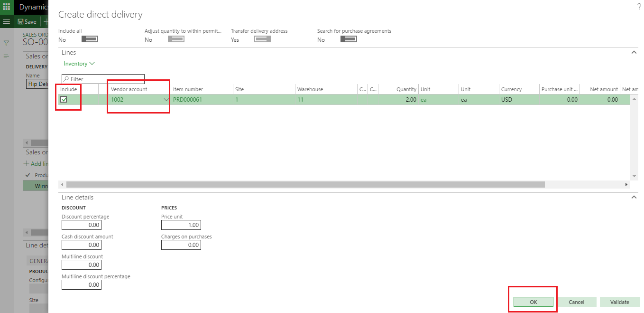Screen dimensions: 644x313
Task: Open the Vendor account dropdown arrow
Action: click(166, 100)
